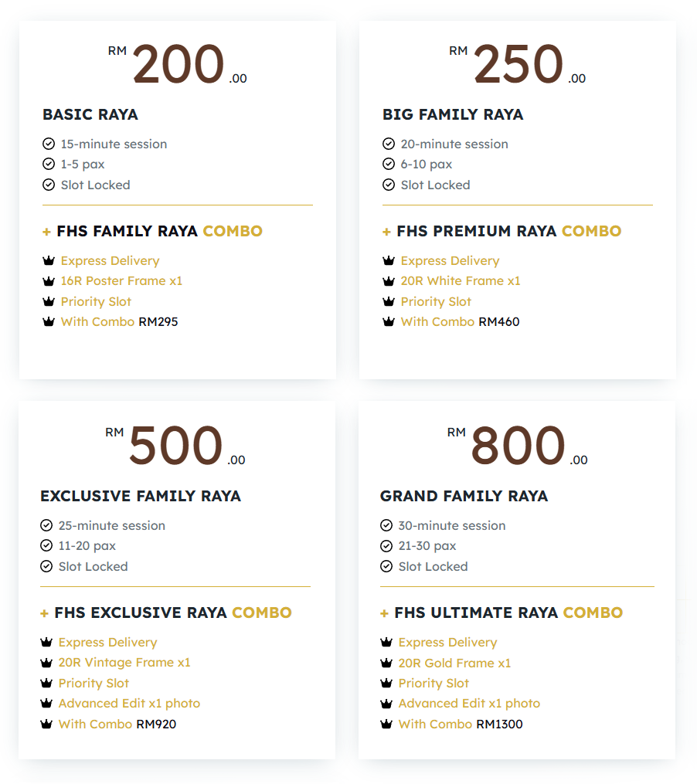Click the crown icon next to 20R White Frame

pos(389,281)
